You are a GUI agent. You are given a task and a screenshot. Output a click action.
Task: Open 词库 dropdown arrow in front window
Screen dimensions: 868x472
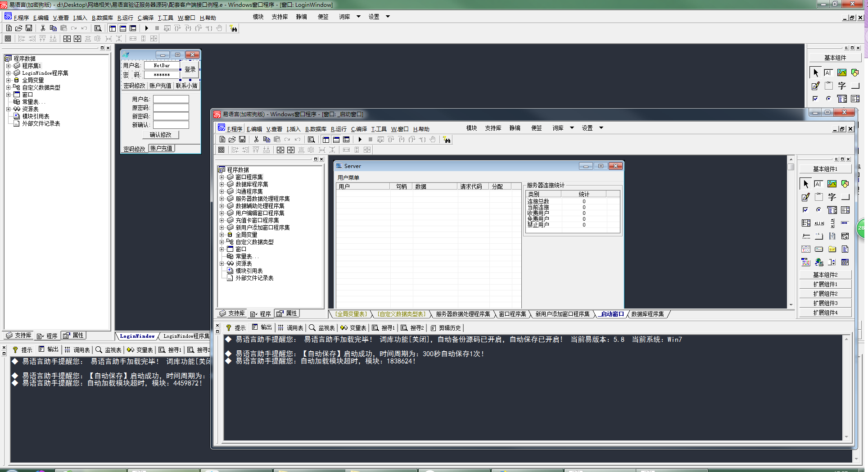[x=572, y=128]
